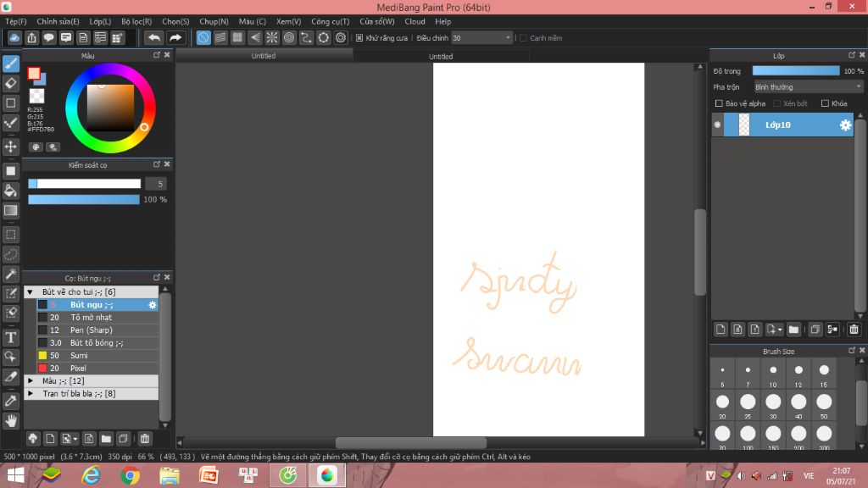868x488 pixels.
Task: Enable circle snap guide
Action: 289,37
